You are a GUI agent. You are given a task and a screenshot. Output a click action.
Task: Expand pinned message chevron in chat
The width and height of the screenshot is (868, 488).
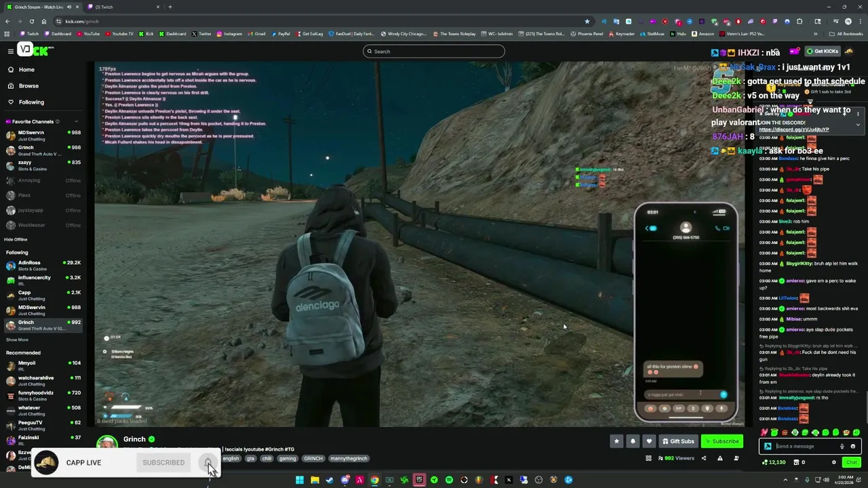(858, 124)
